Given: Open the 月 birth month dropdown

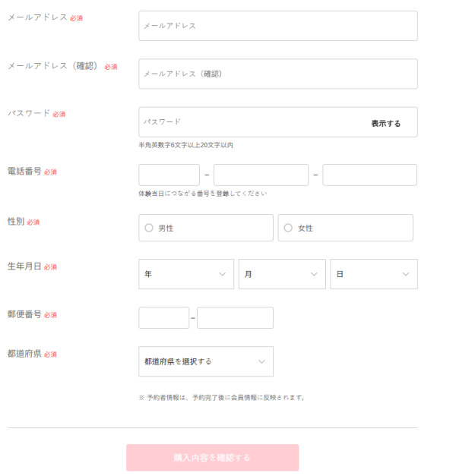Looking at the screenshot, I should click(281, 274).
